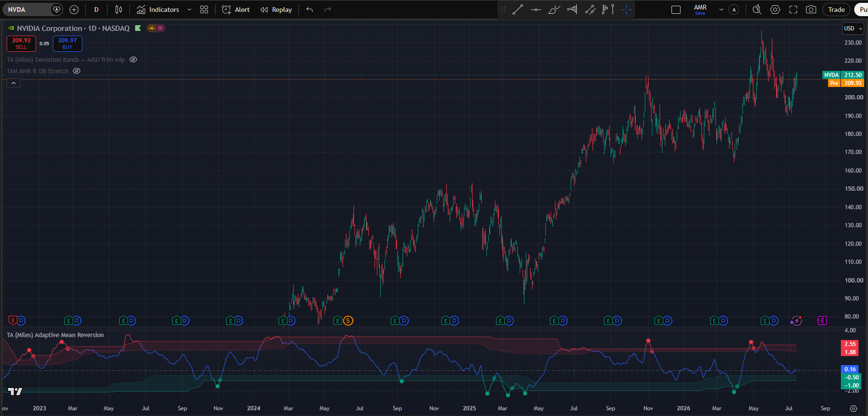Toggle visibility of TA (Miles) Deviation Bands indicator

point(133,60)
